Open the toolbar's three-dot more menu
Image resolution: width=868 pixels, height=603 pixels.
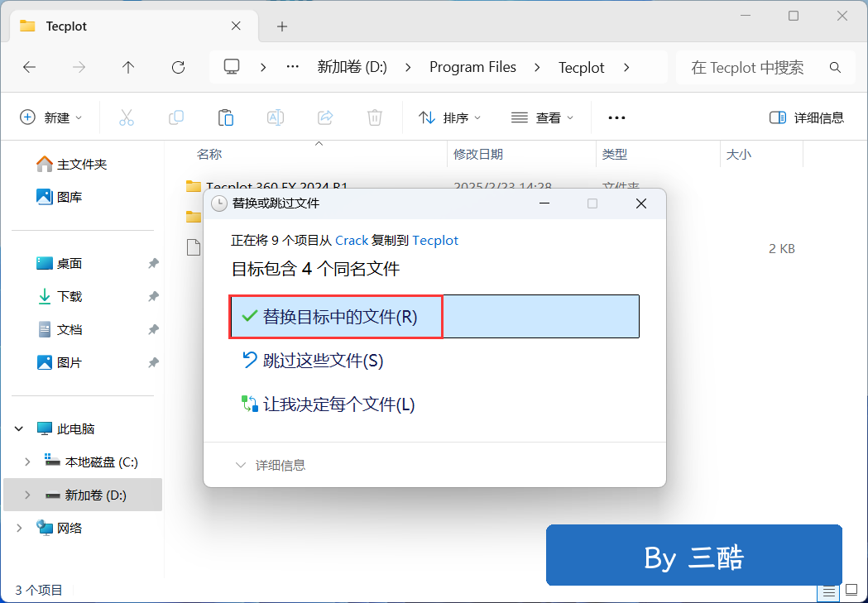click(616, 117)
